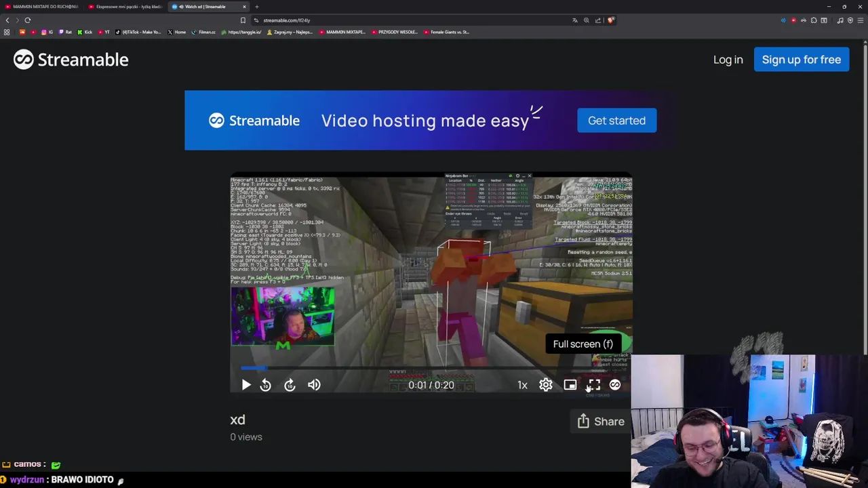This screenshot has height=488, width=868.
Task: Seek on the video progress bar
Action: coord(431,369)
